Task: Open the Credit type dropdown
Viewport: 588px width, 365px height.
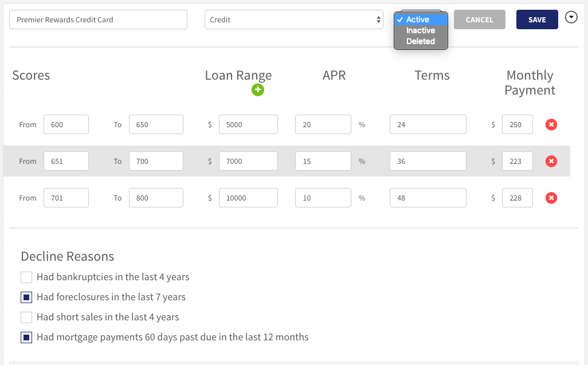Action: (293, 19)
